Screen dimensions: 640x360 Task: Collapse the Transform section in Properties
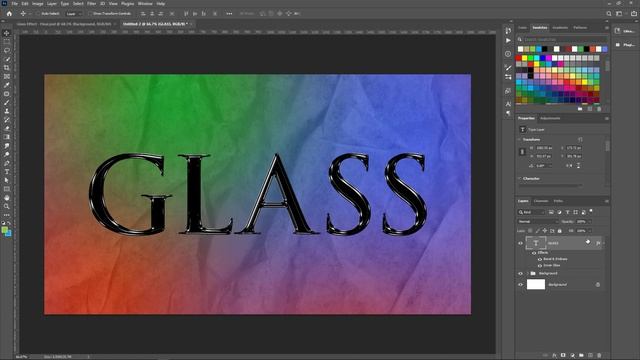pyautogui.click(x=520, y=140)
